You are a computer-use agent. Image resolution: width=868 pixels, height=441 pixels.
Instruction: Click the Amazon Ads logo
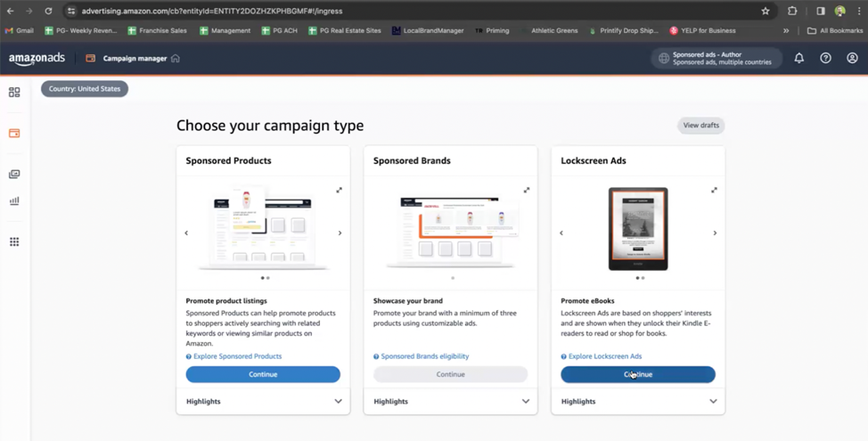pyautogui.click(x=37, y=59)
